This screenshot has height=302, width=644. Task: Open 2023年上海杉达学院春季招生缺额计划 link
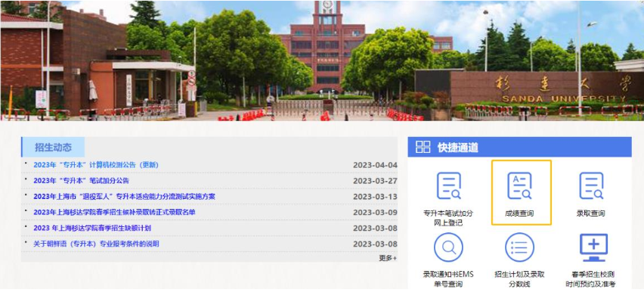pos(92,228)
